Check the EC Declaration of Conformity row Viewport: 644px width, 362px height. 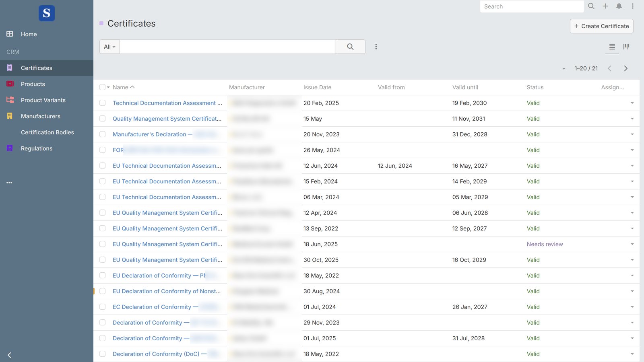coord(102,307)
